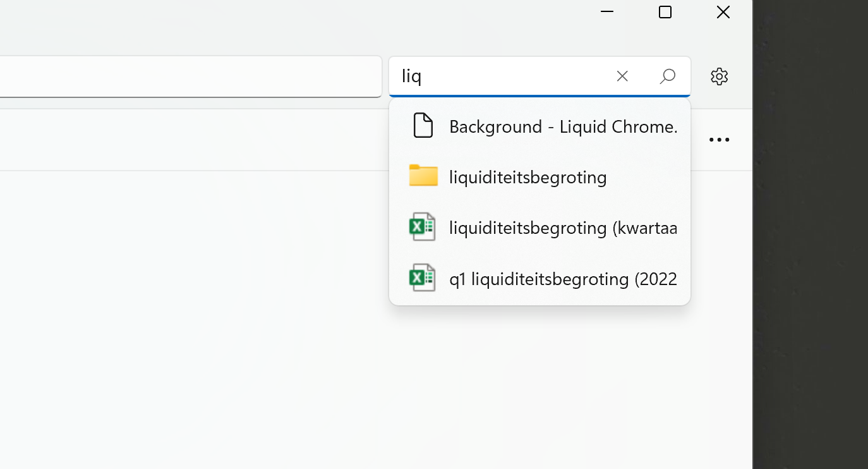The image size is (868, 469).
Task: Click the document icon for Background - Liquid Chrome
Action: point(422,125)
